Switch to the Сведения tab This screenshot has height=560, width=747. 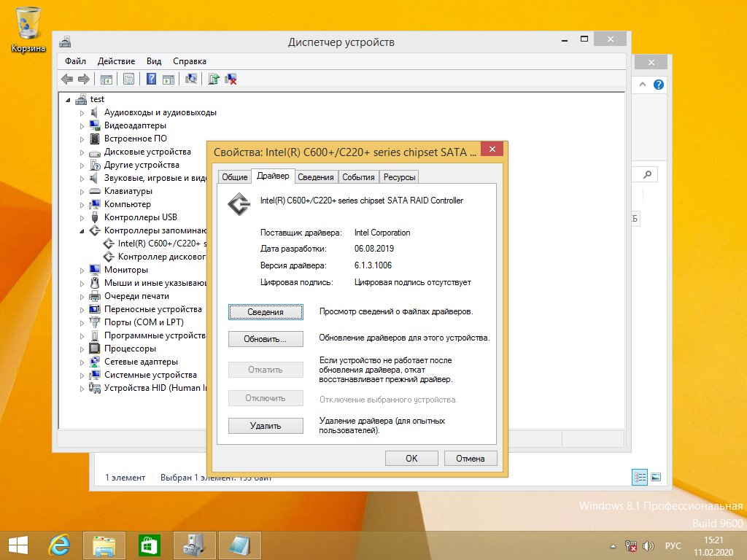point(315,177)
